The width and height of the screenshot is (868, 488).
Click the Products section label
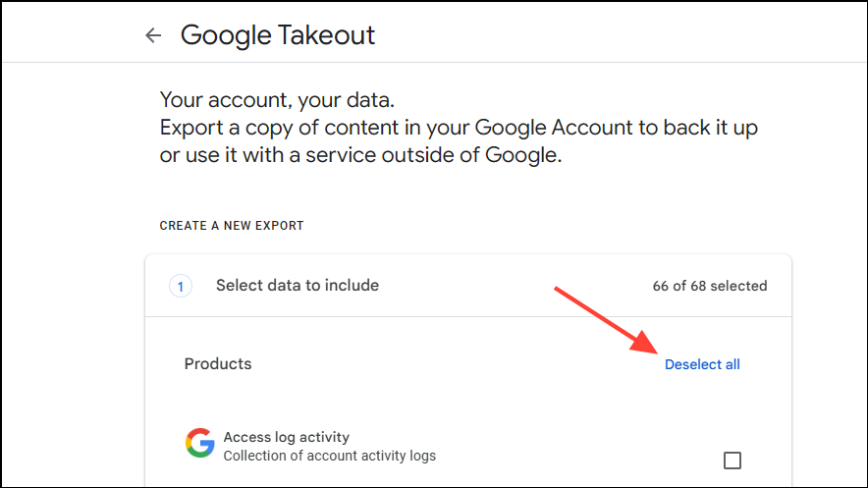pyautogui.click(x=218, y=364)
